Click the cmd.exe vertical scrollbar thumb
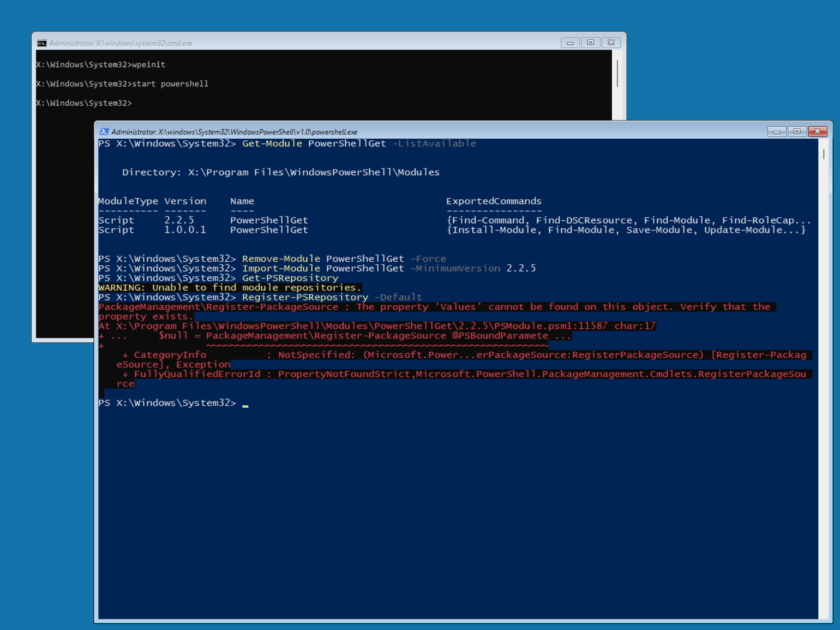Screen dimensions: 840x630 617,73
